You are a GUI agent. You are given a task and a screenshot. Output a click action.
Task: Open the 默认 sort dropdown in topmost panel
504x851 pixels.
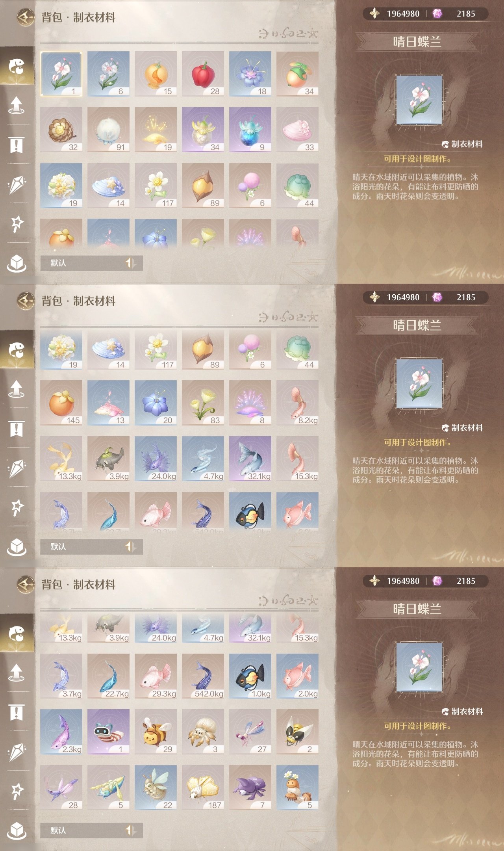pos(80,263)
